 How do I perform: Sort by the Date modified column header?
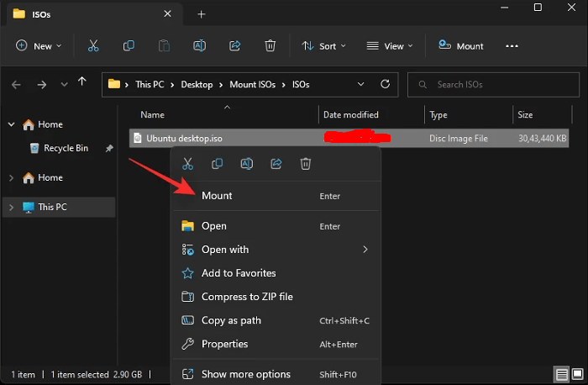coord(350,115)
